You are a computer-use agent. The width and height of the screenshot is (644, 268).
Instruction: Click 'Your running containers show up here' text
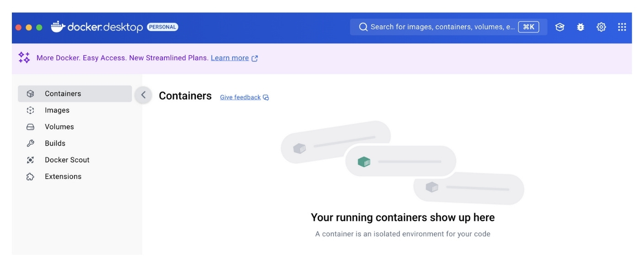pyautogui.click(x=402, y=217)
